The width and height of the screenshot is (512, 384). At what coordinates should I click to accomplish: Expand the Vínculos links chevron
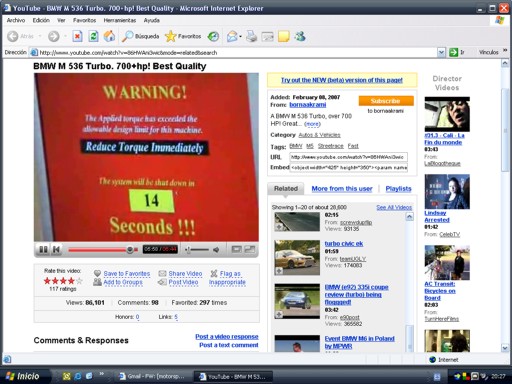pos(505,51)
